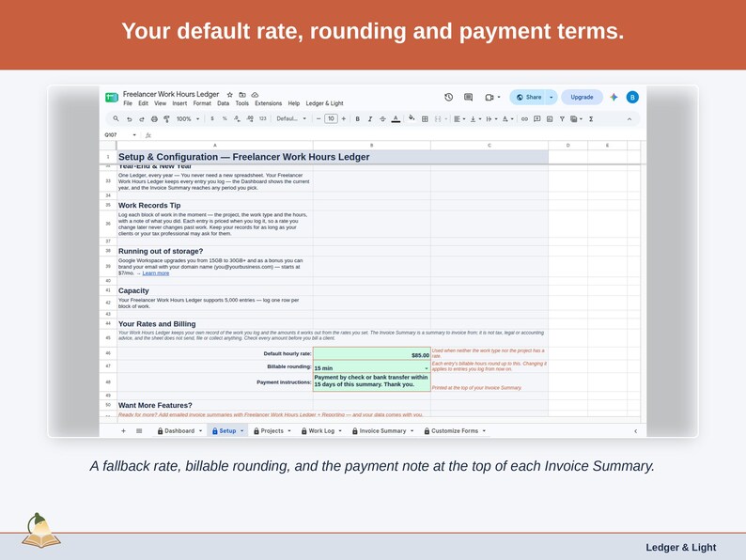Switch to the Dashboard sheet tab
Image resolution: width=746 pixels, height=560 pixels.
(x=179, y=430)
